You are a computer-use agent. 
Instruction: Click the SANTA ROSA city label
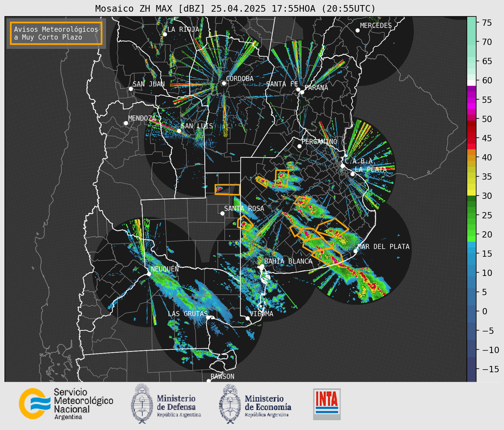244,208
